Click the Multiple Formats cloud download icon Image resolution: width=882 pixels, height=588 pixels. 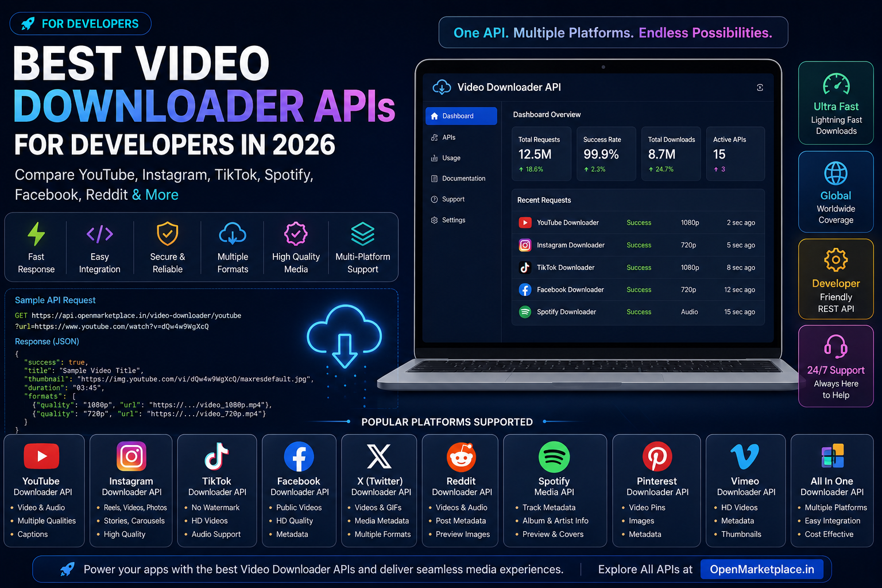233,234
